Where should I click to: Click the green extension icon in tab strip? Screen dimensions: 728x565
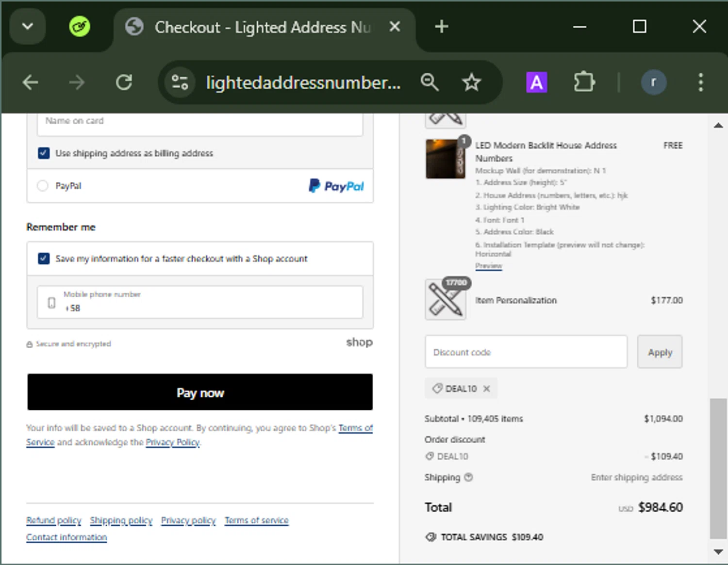[x=80, y=26]
